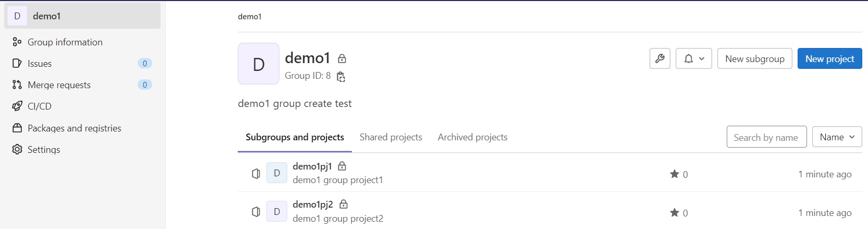This screenshot has height=229, width=868.
Task: Click the star icon for demo1pj1
Action: [x=675, y=174]
